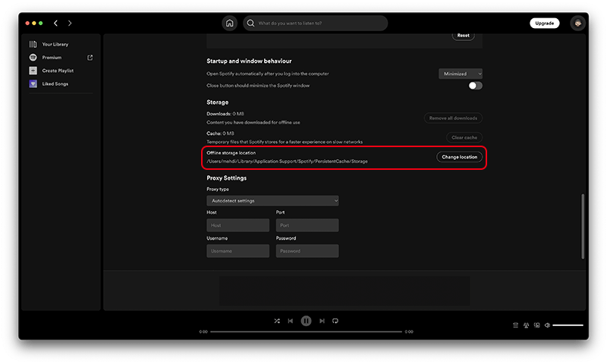Expand the Autodetect settings proxy dropdown
The height and width of the screenshot is (364, 607).
pos(272,201)
